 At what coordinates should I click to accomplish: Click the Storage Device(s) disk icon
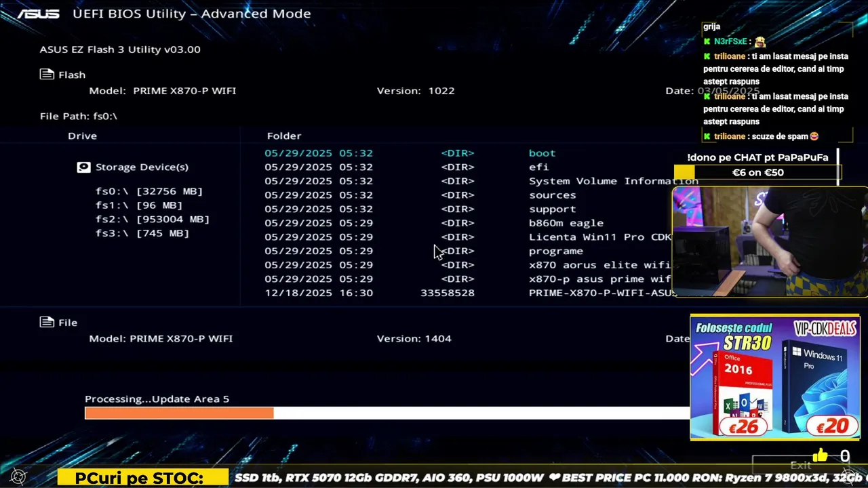[83, 167]
